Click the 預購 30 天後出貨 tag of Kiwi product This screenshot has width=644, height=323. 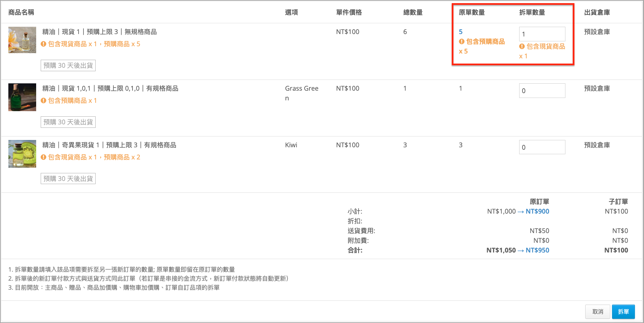coord(68,179)
